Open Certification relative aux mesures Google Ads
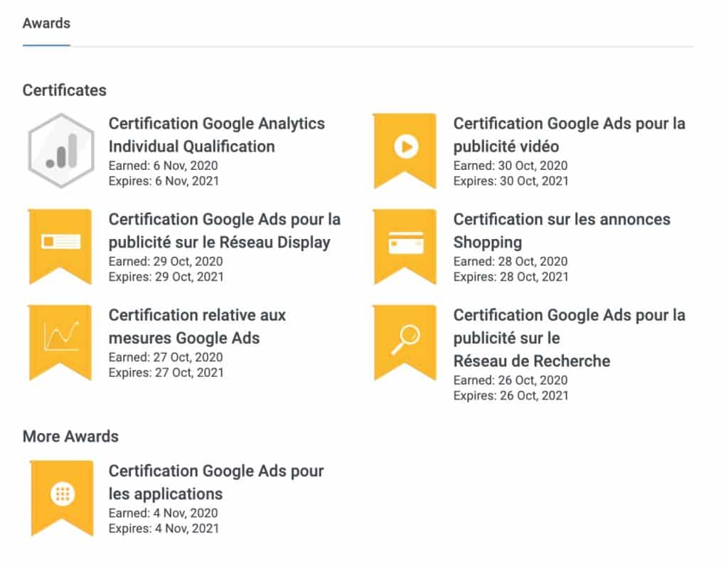728x571 pixels. tap(197, 326)
